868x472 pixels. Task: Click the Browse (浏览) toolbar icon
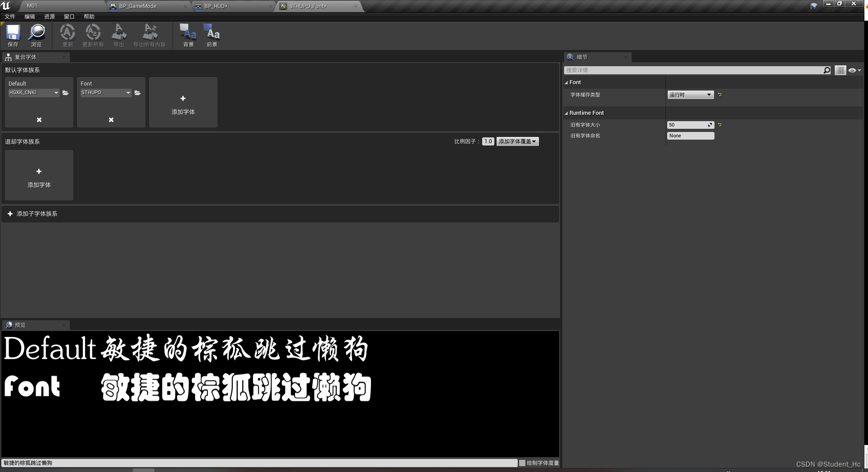pos(36,35)
